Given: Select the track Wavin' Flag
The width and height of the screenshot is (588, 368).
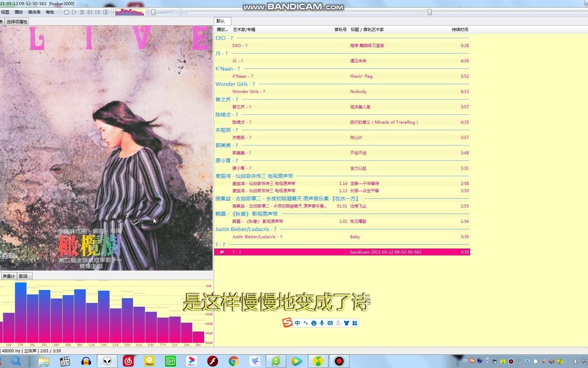Looking at the screenshot, I should pyautogui.click(x=342, y=76).
